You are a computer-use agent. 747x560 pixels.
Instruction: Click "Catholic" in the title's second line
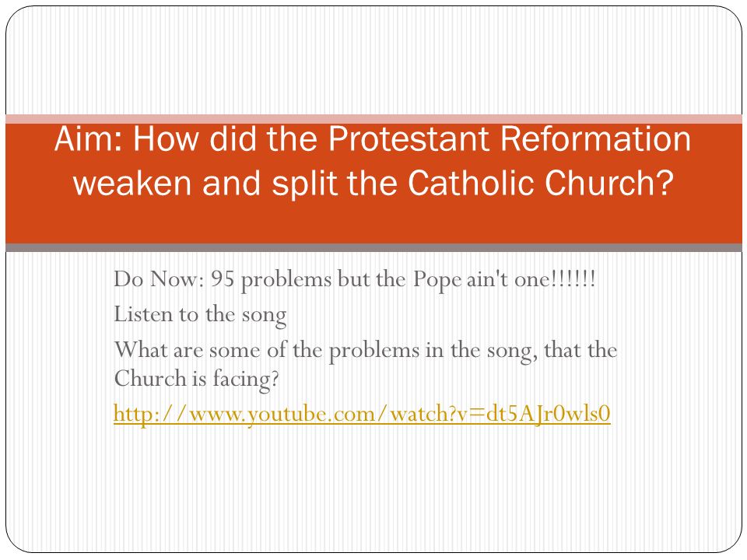click(470, 183)
